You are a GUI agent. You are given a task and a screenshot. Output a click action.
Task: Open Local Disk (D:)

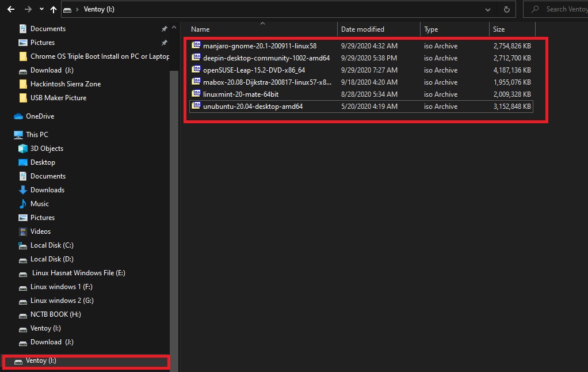pos(52,259)
